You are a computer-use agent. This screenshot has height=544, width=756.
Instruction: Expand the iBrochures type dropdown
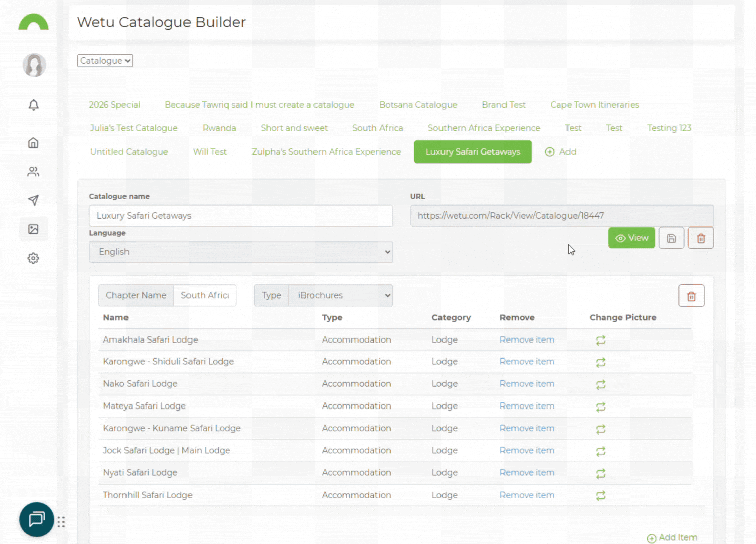click(340, 296)
